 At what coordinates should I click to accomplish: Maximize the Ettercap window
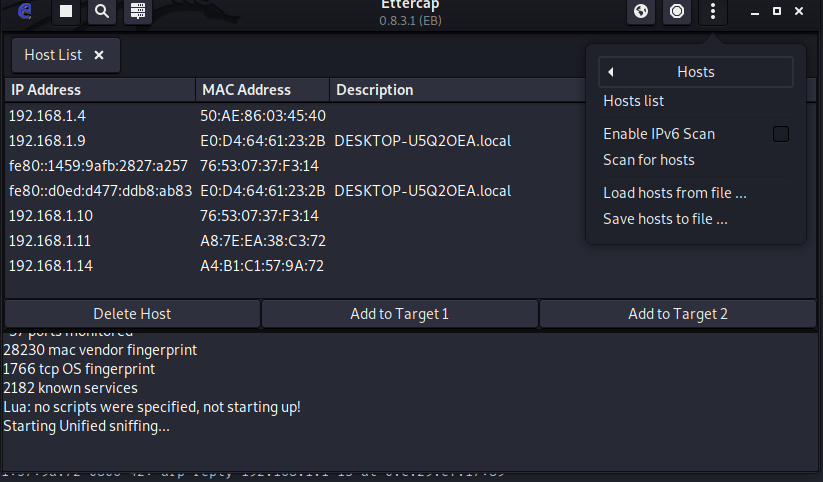[777, 11]
